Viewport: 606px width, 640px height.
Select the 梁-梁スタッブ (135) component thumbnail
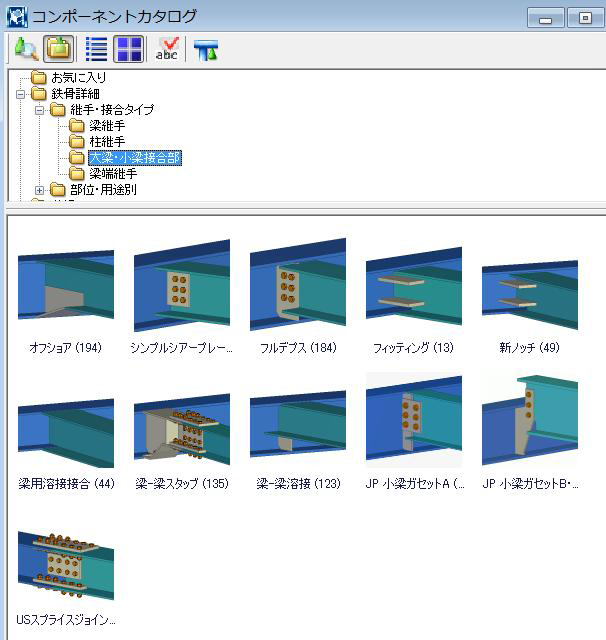pyautogui.click(x=181, y=430)
